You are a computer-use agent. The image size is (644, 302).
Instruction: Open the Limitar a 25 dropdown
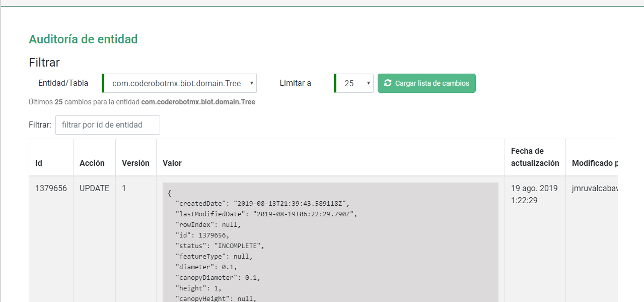click(353, 83)
